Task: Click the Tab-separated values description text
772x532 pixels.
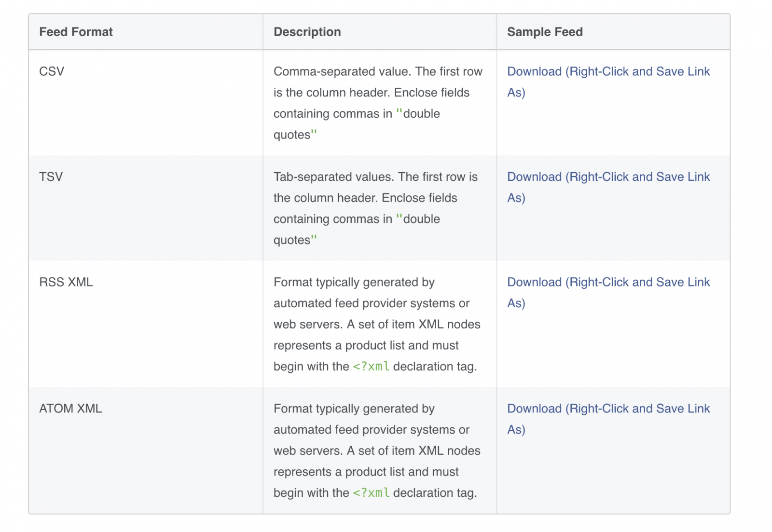Action: coord(375,208)
